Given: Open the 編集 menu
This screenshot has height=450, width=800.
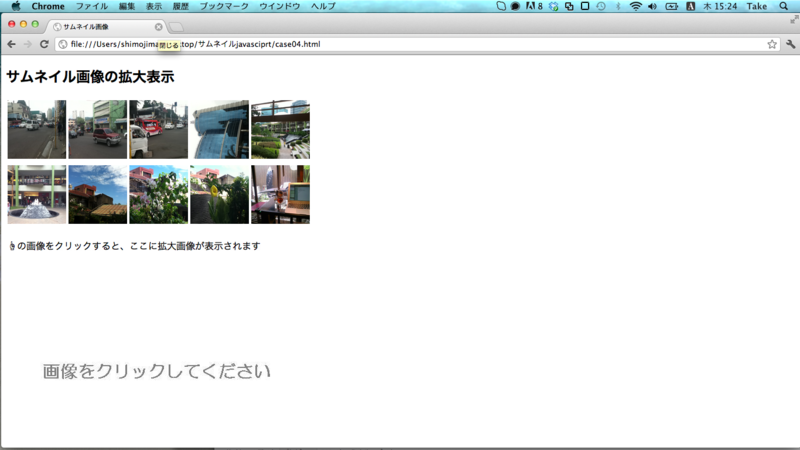Looking at the screenshot, I should coord(127,6).
